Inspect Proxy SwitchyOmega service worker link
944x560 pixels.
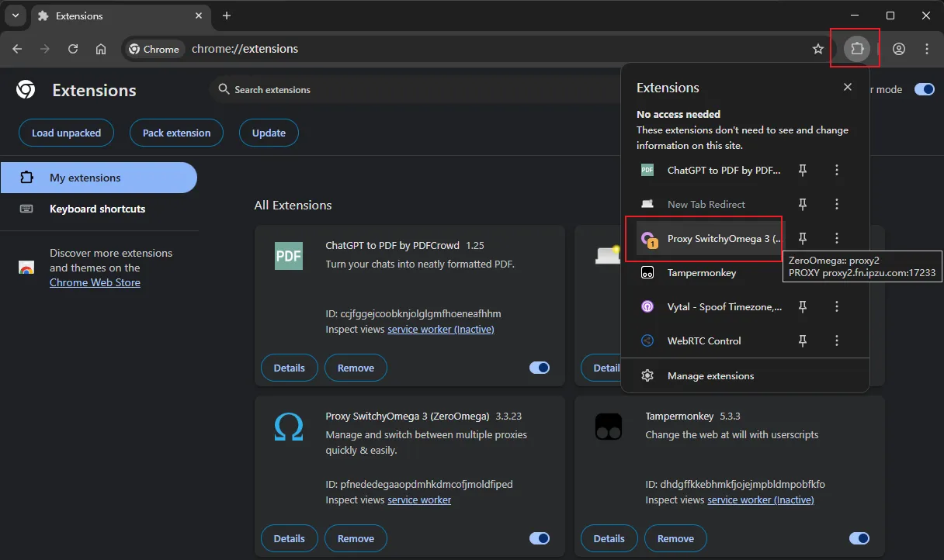(419, 500)
